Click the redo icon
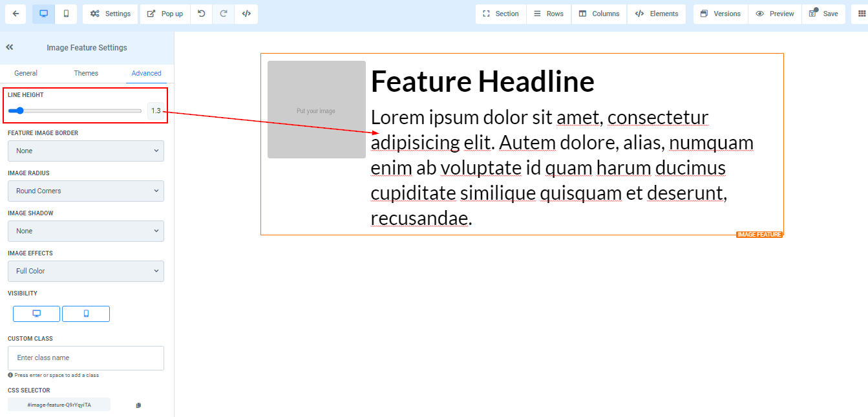Image resolution: width=868 pixels, height=417 pixels. (x=224, y=14)
